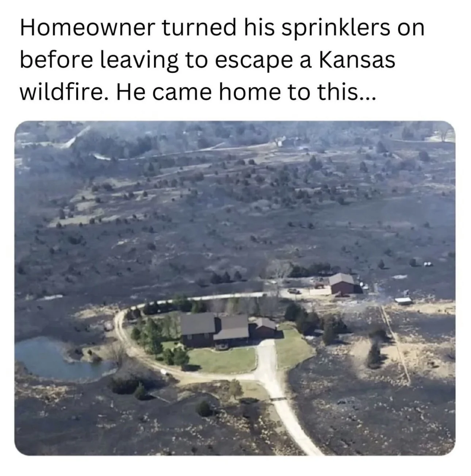The width and height of the screenshot is (471, 476).
Task: Click the green lawn in front of the house
Action: (x=223, y=359)
